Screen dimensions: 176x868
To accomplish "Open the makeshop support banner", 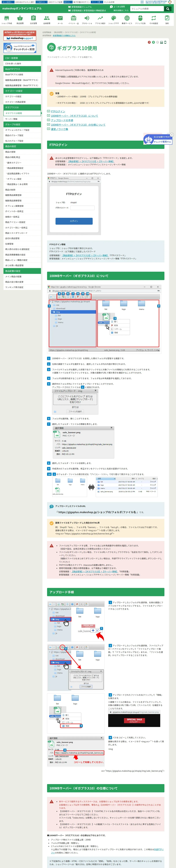I will click(20, 36).
